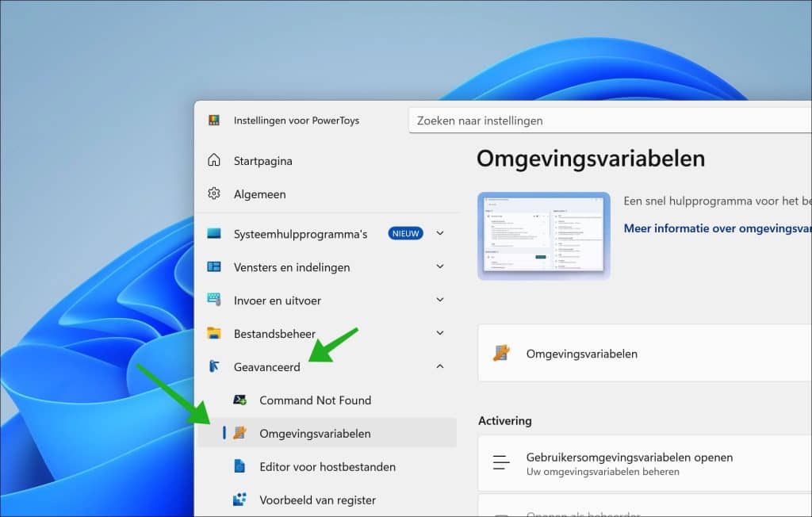Collapse the Geavanceerd section chevron
The height and width of the screenshot is (517, 812).
pos(440,366)
